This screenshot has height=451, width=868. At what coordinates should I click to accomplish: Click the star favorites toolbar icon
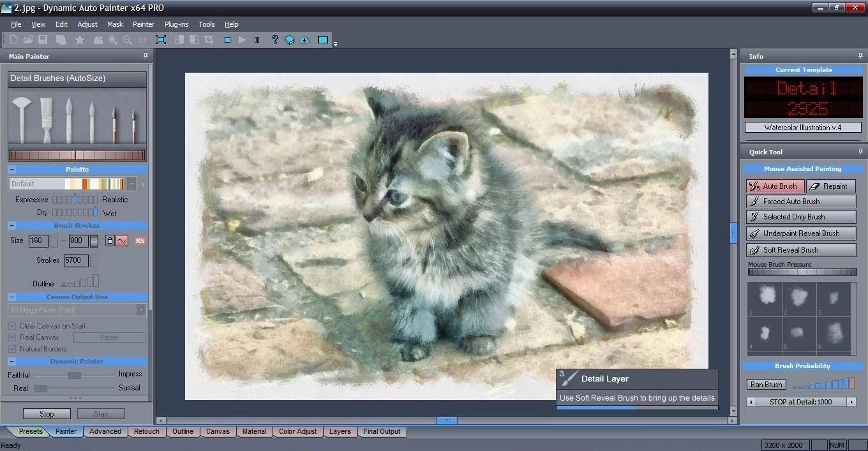80,40
